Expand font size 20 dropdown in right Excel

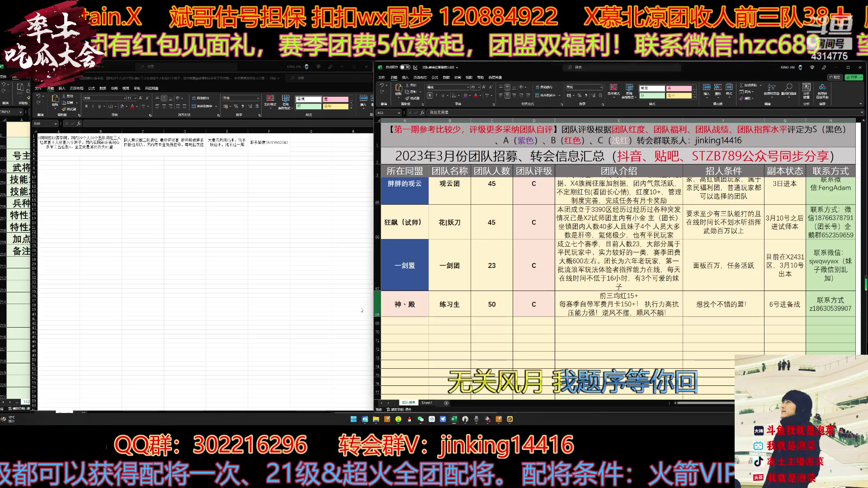tap(479, 87)
